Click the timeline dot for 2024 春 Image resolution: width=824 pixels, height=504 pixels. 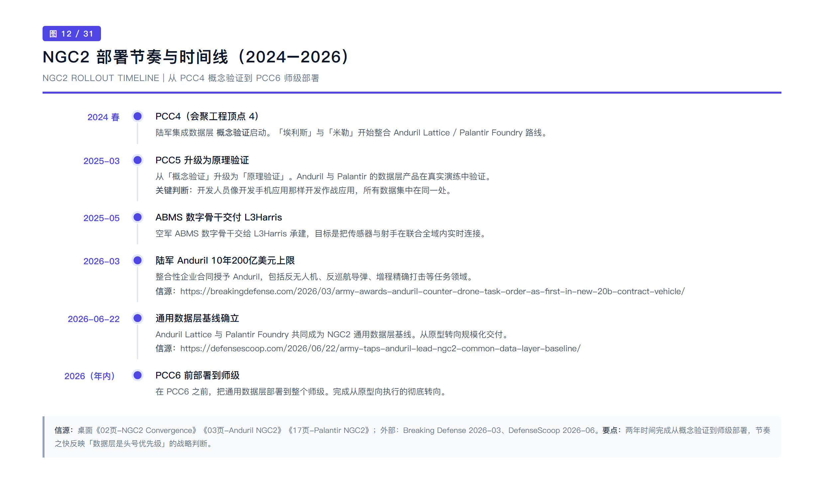(x=138, y=116)
